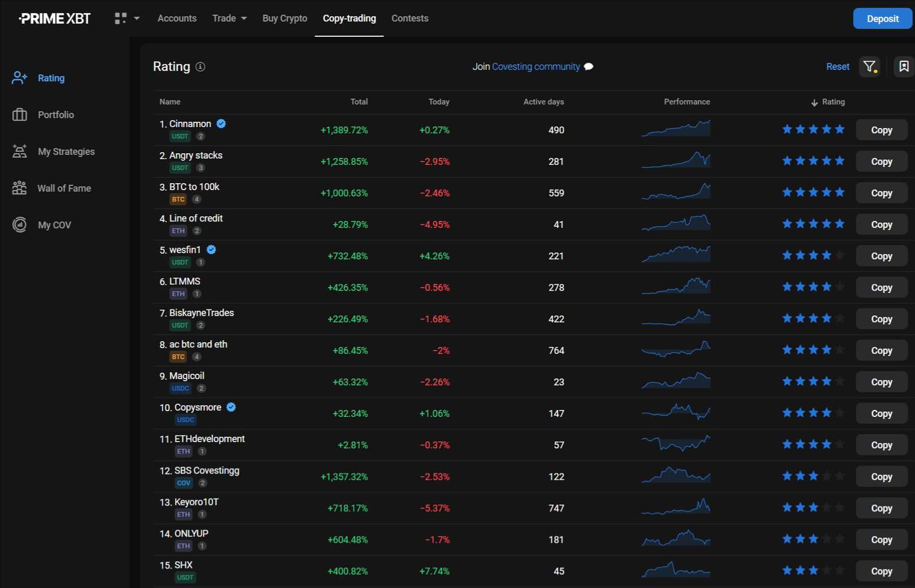
Task: Open Portfolio briefcase icon in sidebar
Action: (20, 115)
